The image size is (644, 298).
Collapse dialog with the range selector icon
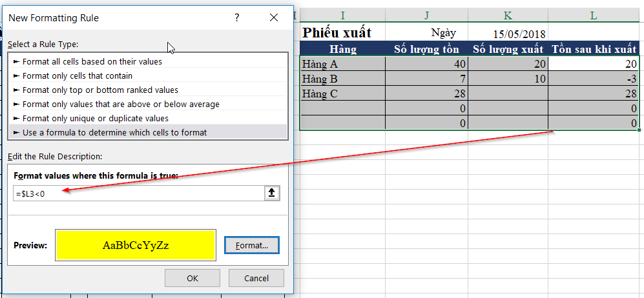(x=271, y=194)
